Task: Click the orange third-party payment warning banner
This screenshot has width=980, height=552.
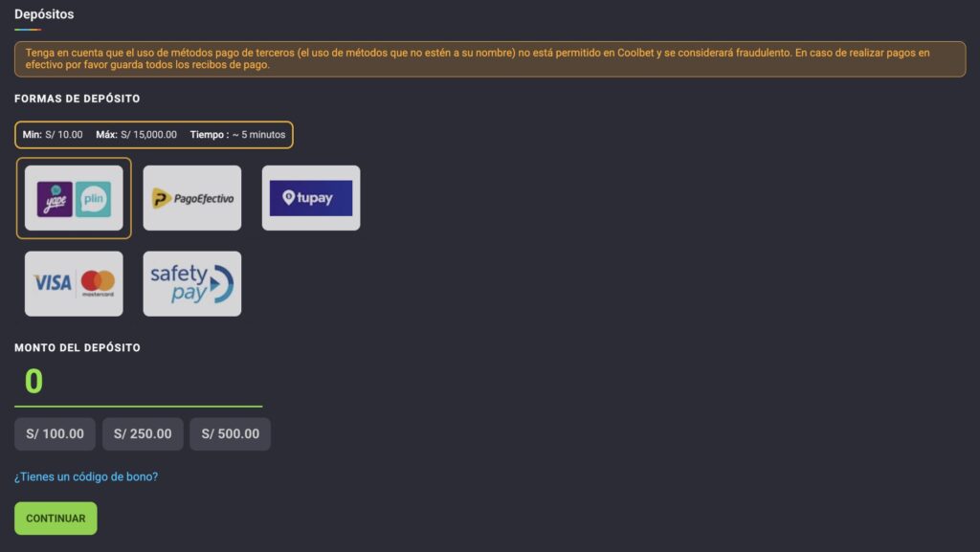Action: [489, 58]
